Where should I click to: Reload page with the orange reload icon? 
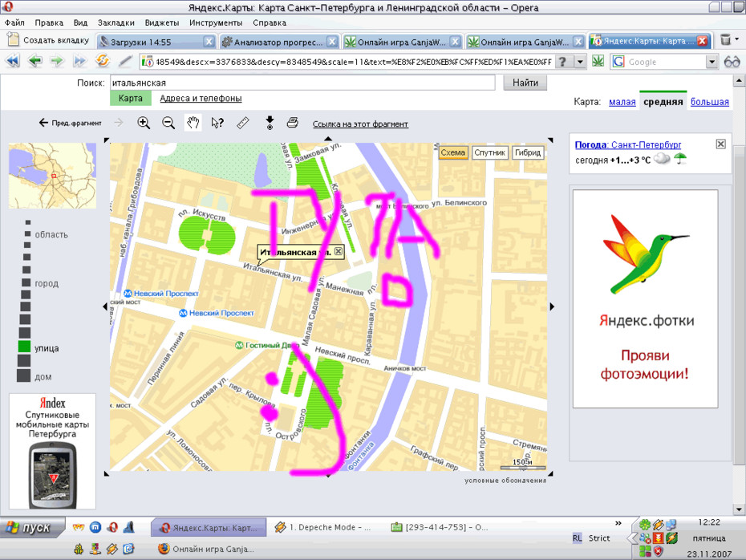[103, 60]
